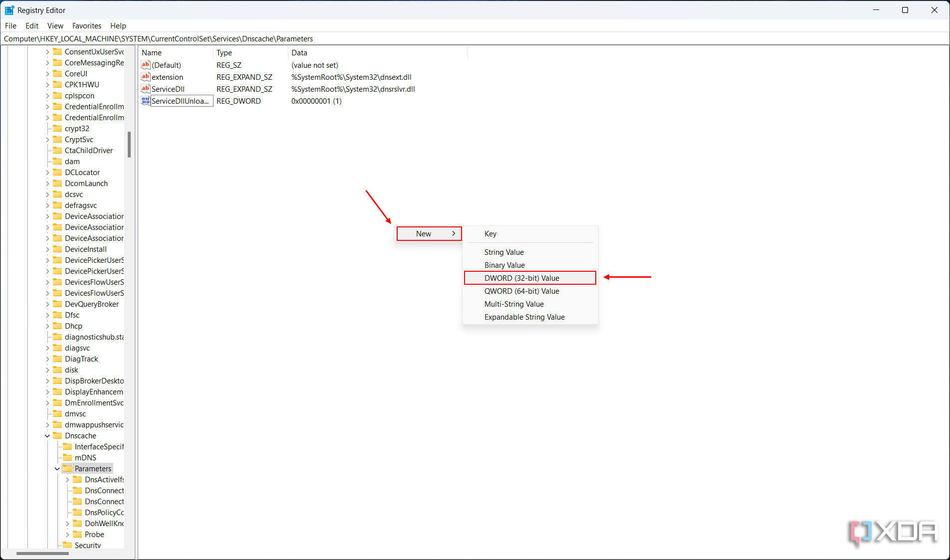Click the DeviceInstall folder icon
Viewport: 950px width, 560px height.
pyautogui.click(x=57, y=249)
